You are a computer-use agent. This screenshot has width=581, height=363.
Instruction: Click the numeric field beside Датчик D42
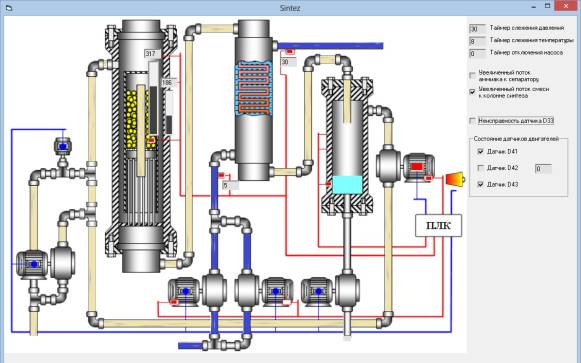coord(543,169)
